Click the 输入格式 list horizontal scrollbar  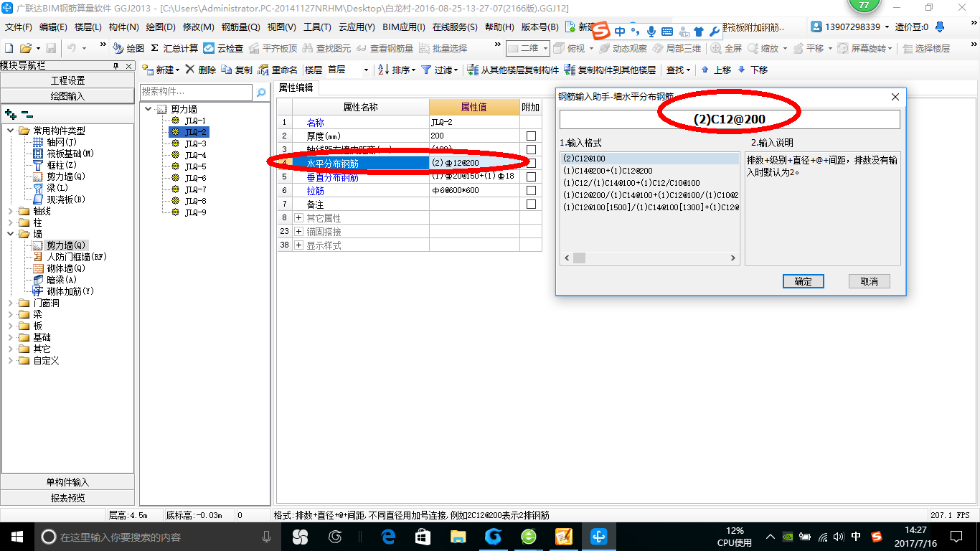point(649,258)
